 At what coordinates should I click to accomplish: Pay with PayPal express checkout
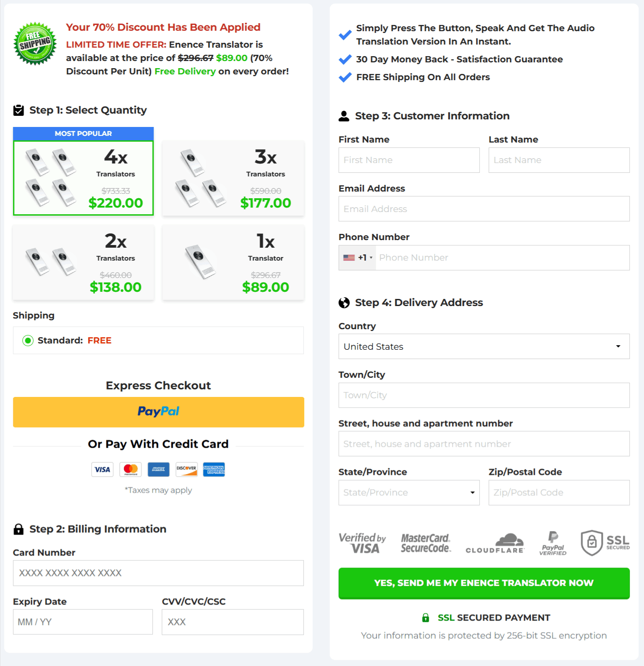click(158, 412)
